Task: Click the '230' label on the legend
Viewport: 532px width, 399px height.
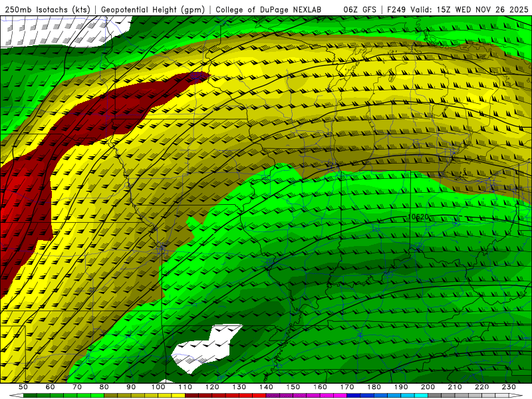Action: pos(509,387)
